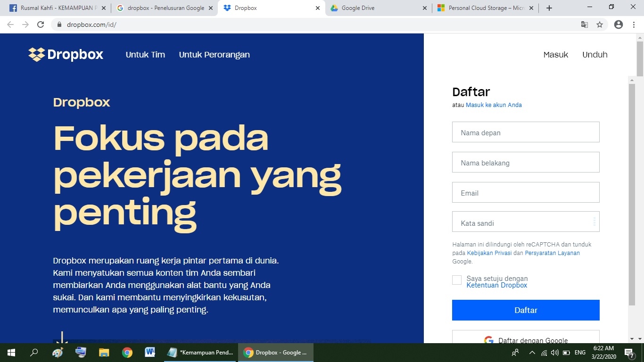Click Daftar dengan Google button

click(526, 337)
